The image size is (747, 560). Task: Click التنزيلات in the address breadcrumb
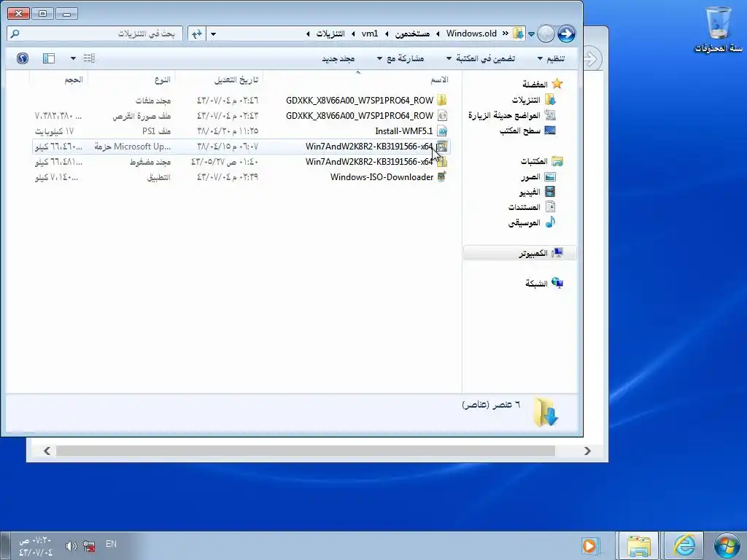(330, 34)
